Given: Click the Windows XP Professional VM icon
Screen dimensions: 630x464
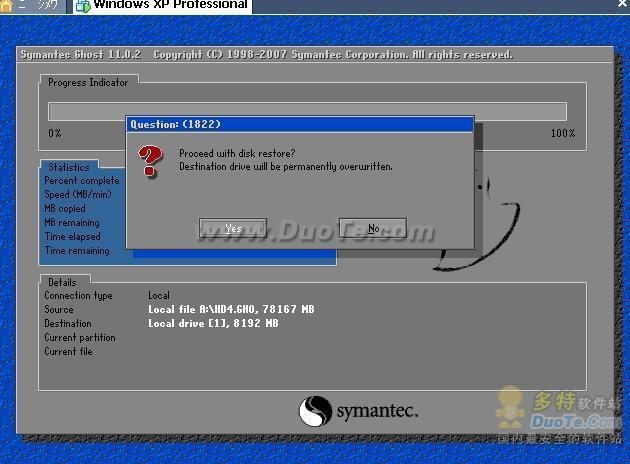Looking at the screenshot, I should (x=83, y=6).
